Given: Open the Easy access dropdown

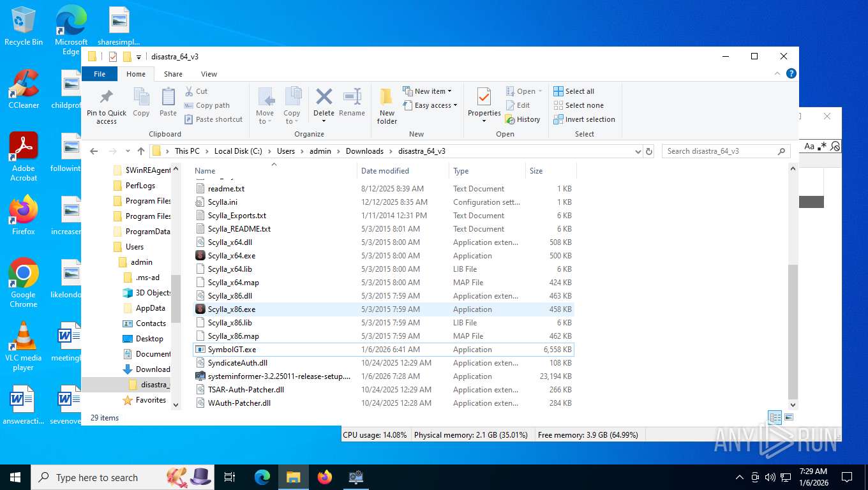Looking at the screenshot, I should point(430,105).
